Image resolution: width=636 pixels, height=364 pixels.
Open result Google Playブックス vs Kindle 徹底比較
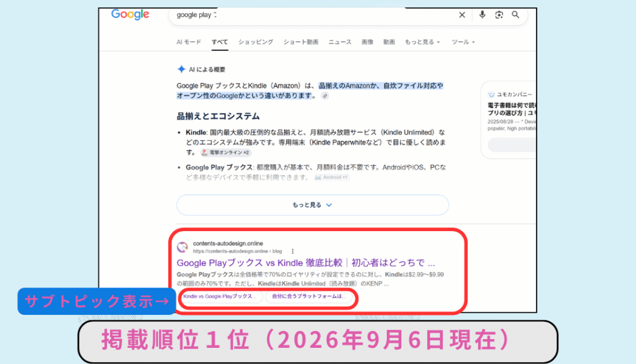click(x=306, y=263)
